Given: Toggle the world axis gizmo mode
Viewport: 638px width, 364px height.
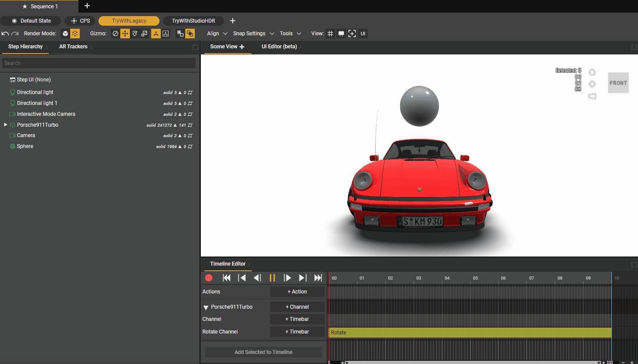Looking at the screenshot, I should tap(166, 34).
